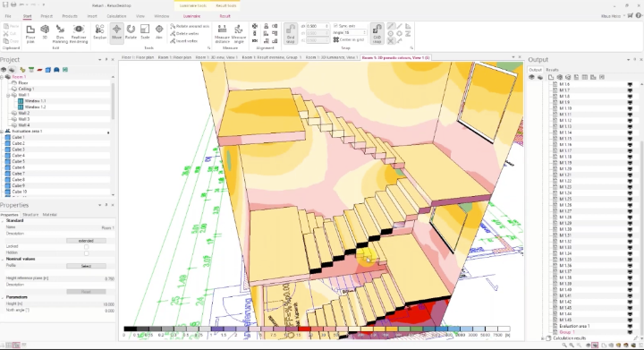Click the Angle input field
Screen dimensions: 644x350
pos(355,32)
